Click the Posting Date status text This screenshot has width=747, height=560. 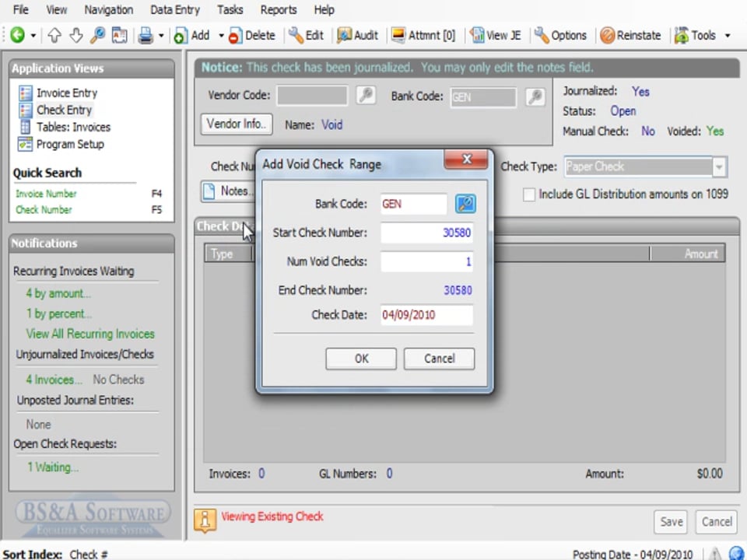[632, 555]
